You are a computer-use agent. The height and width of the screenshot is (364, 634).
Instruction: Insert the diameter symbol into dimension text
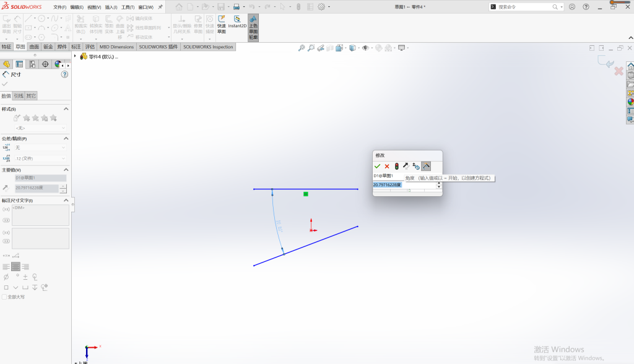click(x=6, y=277)
